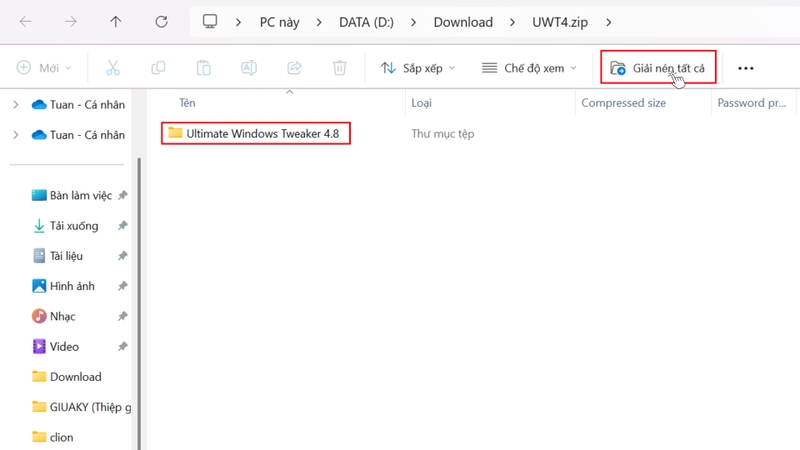Click the Rename icon in toolbar
Image resolution: width=800 pixels, height=450 pixels.
(249, 68)
